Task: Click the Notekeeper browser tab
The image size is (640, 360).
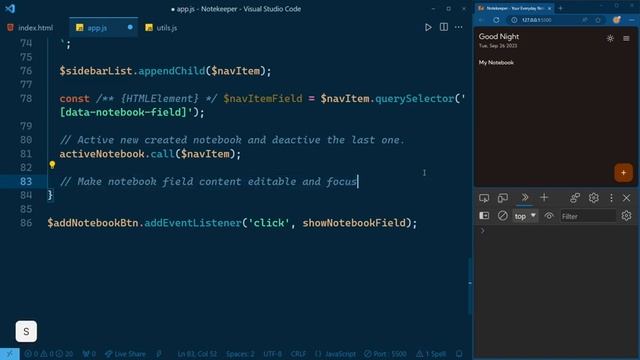Action: [x=514, y=8]
